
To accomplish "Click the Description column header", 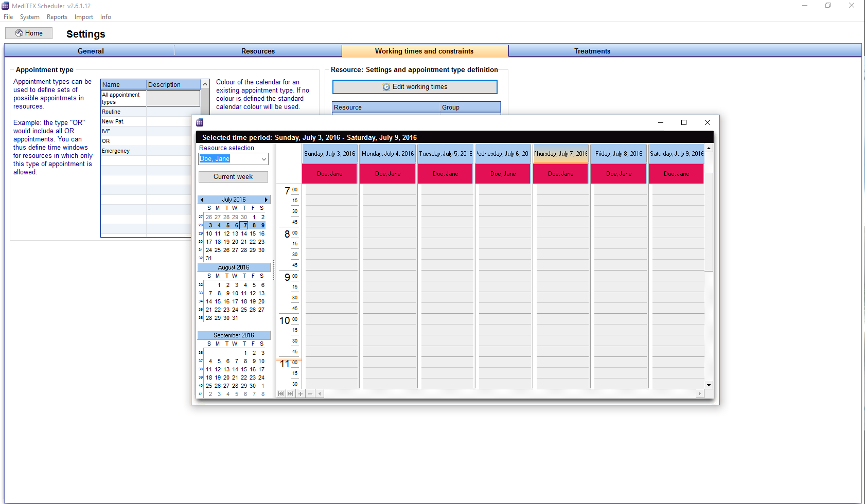I will 173,85.
